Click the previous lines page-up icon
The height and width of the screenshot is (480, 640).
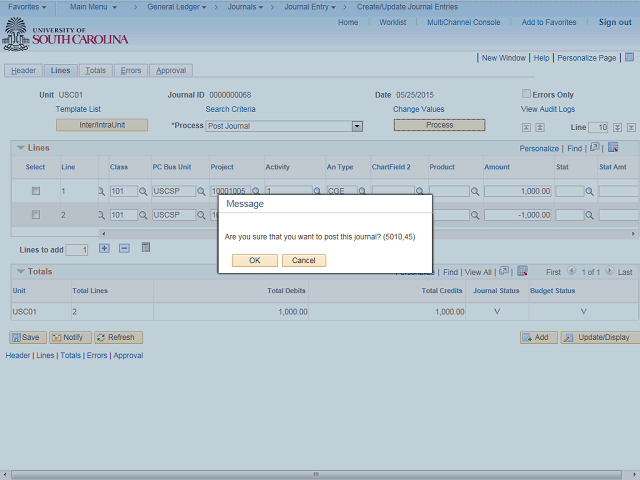click(x=540, y=127)
